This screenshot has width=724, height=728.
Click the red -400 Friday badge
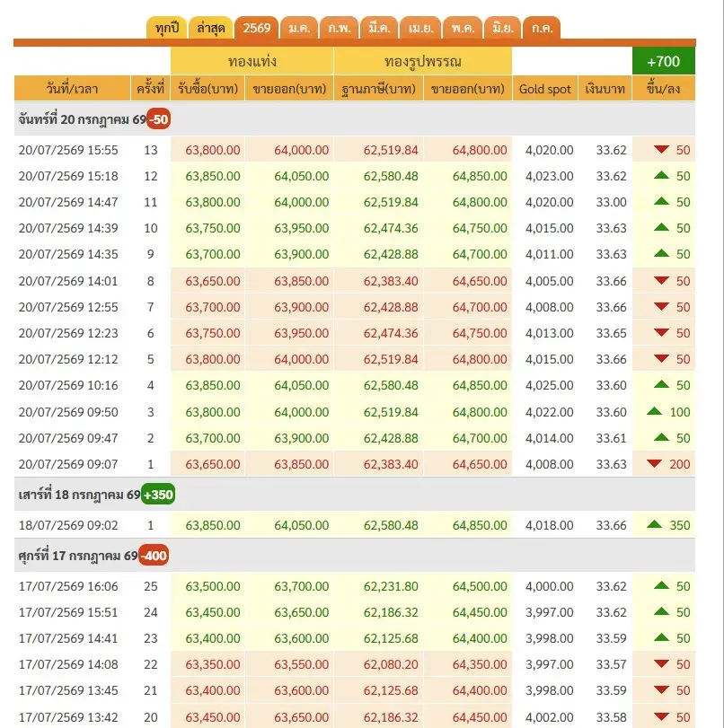point(154,556)
